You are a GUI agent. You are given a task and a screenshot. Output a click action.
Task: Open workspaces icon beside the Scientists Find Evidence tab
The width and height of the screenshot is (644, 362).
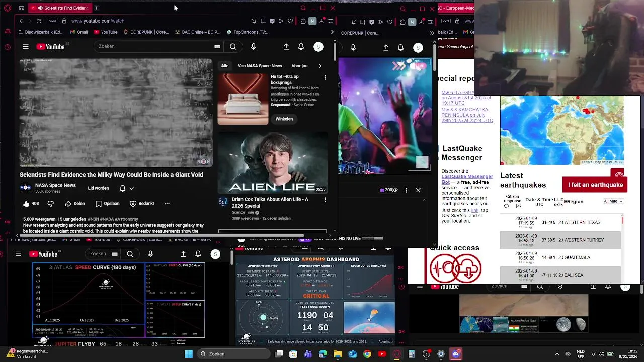(x=21, y=8)
